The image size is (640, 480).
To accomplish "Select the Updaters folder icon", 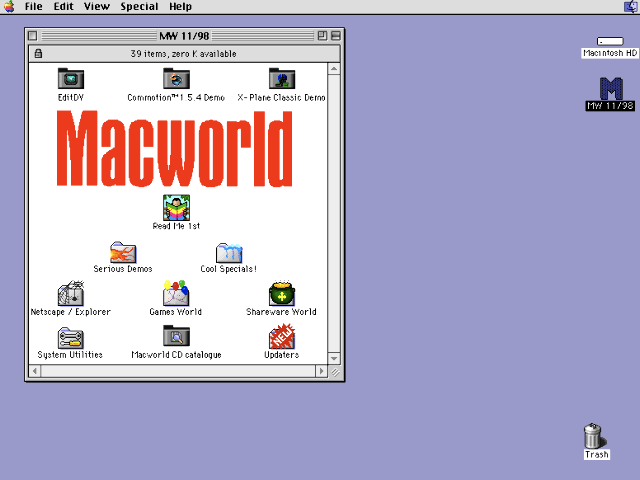I will point(282,336).
